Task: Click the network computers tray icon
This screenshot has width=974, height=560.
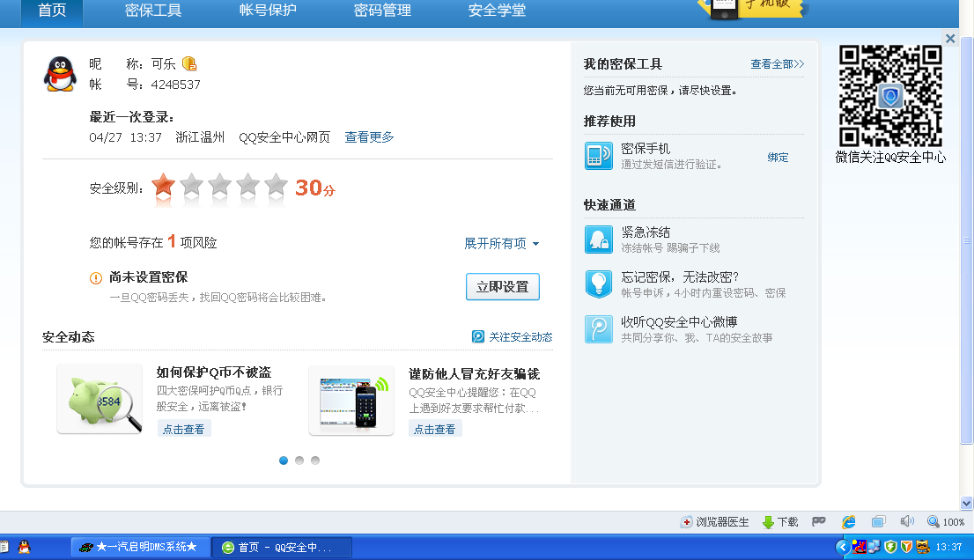Action: click(x=874, y=547)
